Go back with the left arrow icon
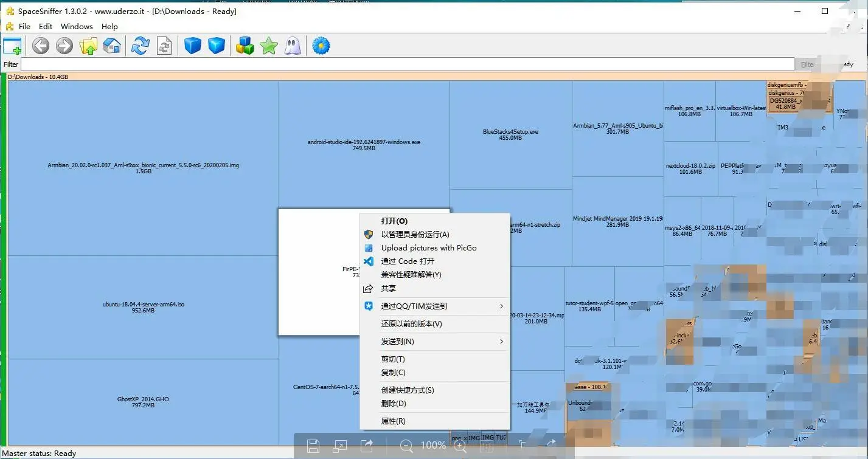Viewport: 868px width, 459px height. [41, 46]
